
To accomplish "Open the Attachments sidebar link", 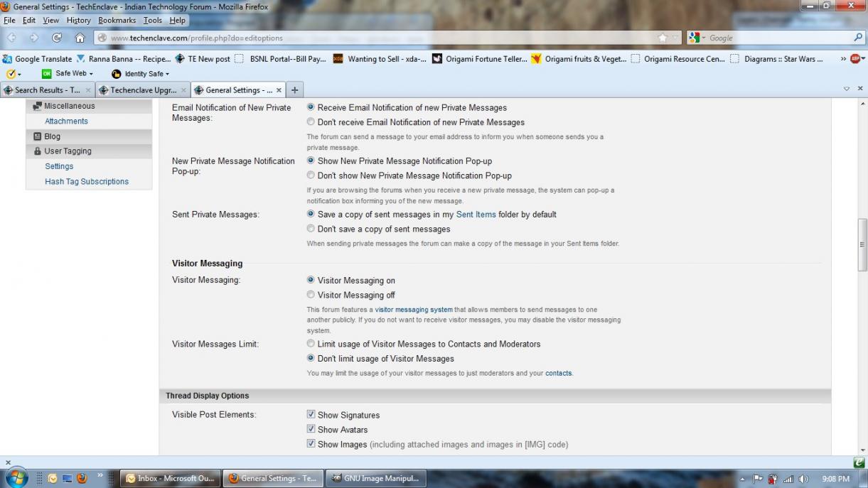I will [67, 121].
